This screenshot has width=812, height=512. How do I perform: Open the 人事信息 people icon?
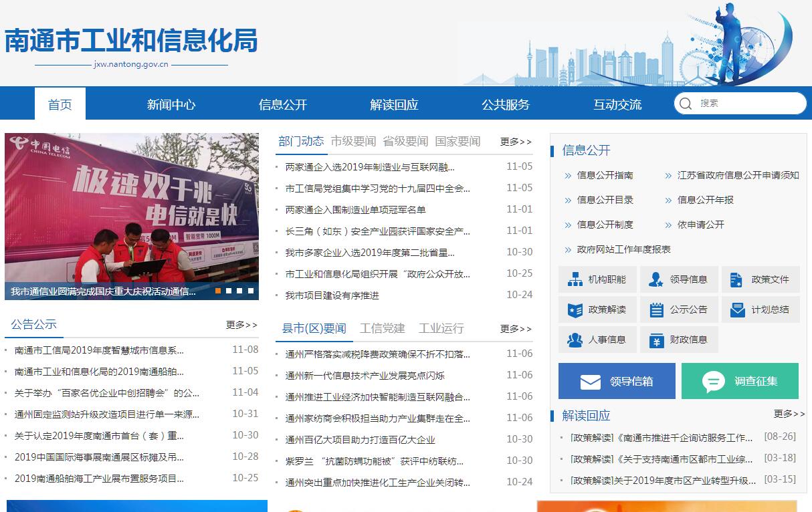pyautogui.click(x=575, y=340)
